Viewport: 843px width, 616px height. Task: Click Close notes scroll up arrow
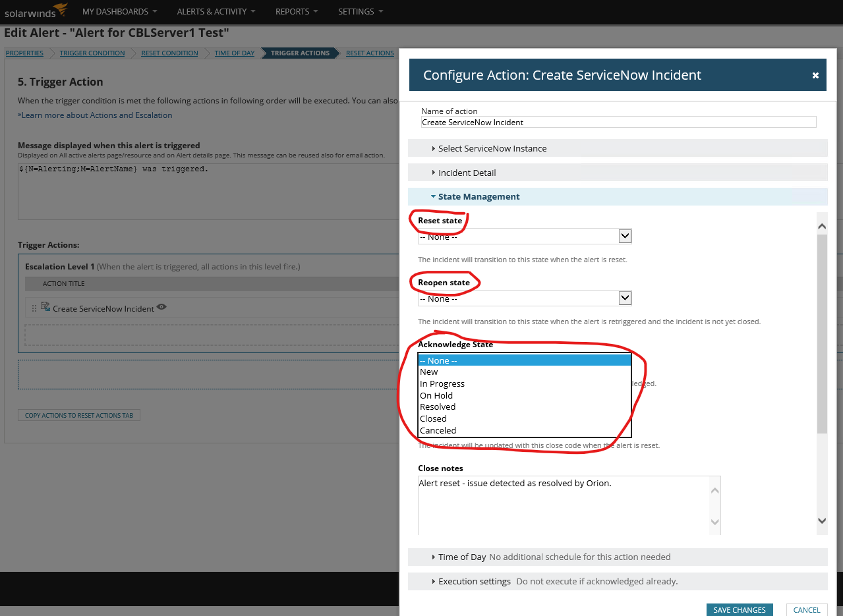click(x=715, y=490)
